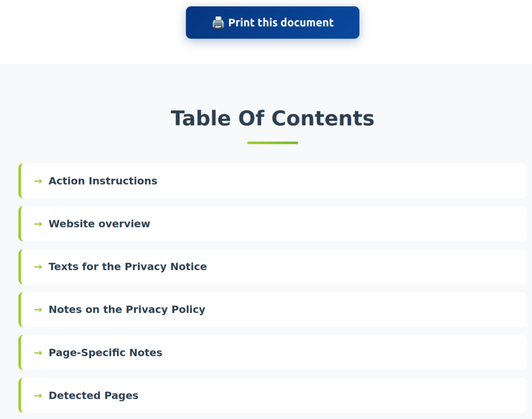The height and width of the screenshot is (419, 532).
Task: Select the Detected Pages contents entry
Action: click(94, 396)
